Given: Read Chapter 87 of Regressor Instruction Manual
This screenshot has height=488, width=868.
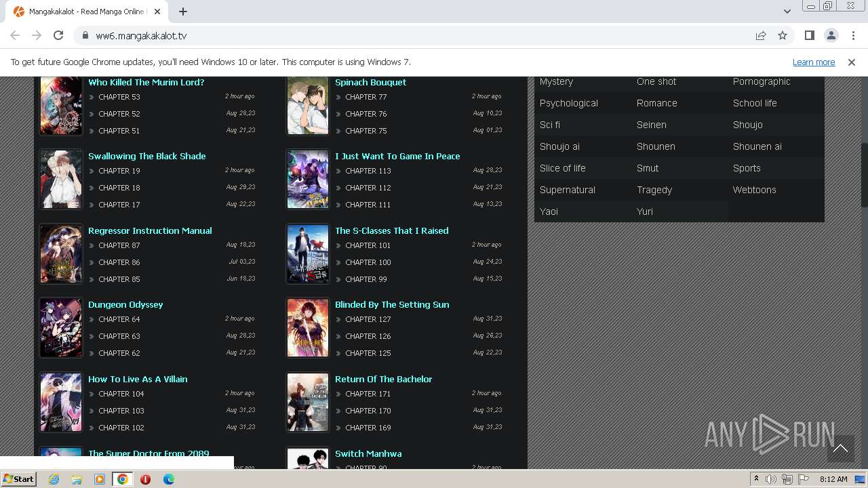Looking at the screenshot, I should pos(119,245).
